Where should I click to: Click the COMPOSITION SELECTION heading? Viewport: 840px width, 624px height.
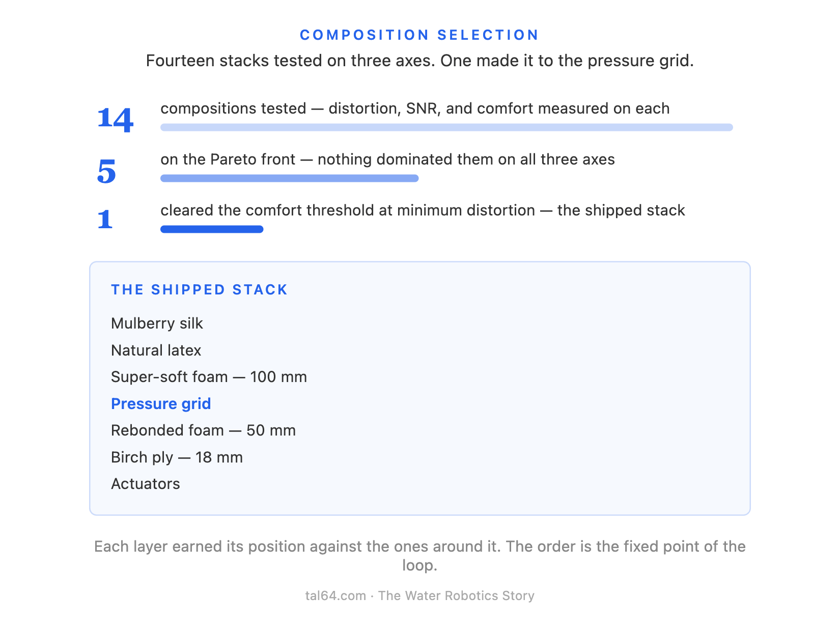click(x=419, y=35)
